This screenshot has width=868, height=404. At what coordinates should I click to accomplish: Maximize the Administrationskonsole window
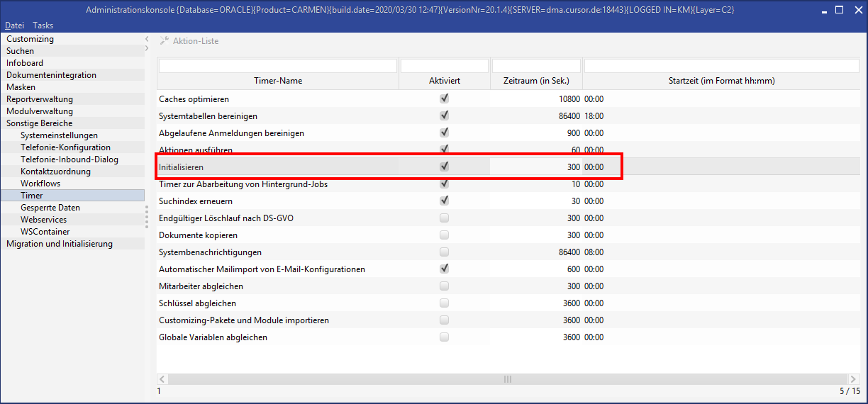[x=839, y=10]
